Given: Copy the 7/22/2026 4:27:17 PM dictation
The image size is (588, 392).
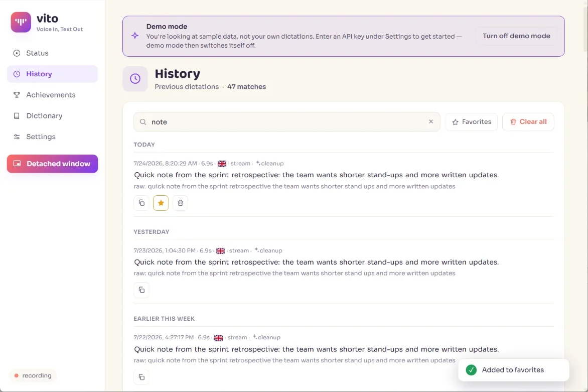Looking at the screenshot, I should [x=141, y=377].
